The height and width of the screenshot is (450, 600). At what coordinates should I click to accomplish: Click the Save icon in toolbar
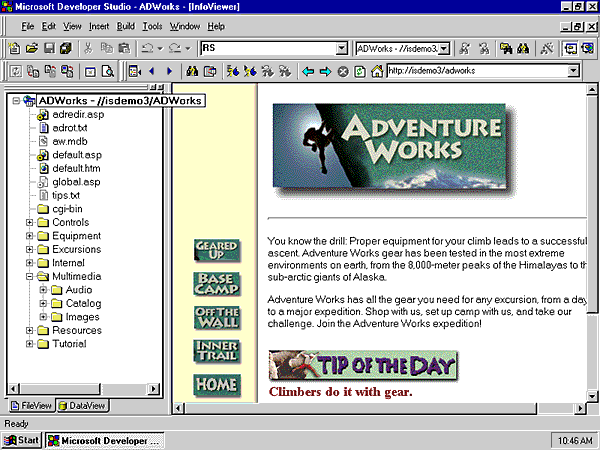click(48, 48)
